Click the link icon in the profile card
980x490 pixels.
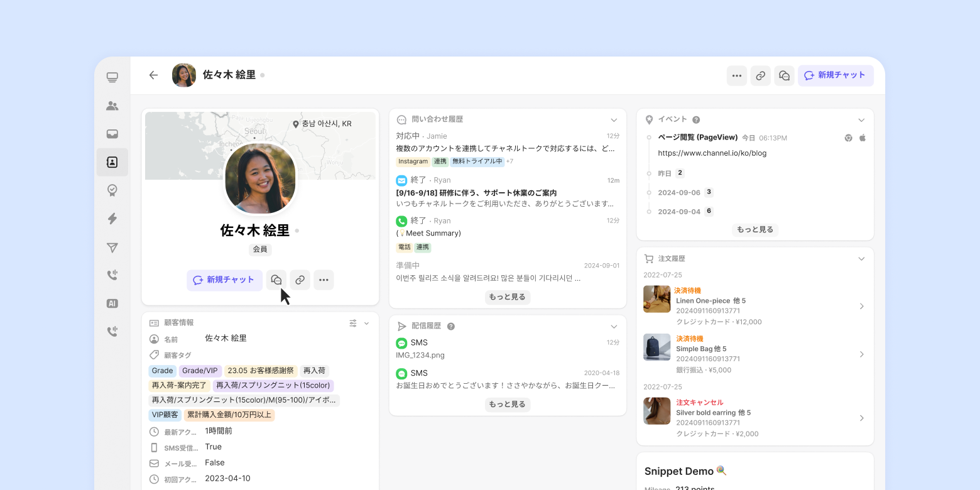coord(300,280)
